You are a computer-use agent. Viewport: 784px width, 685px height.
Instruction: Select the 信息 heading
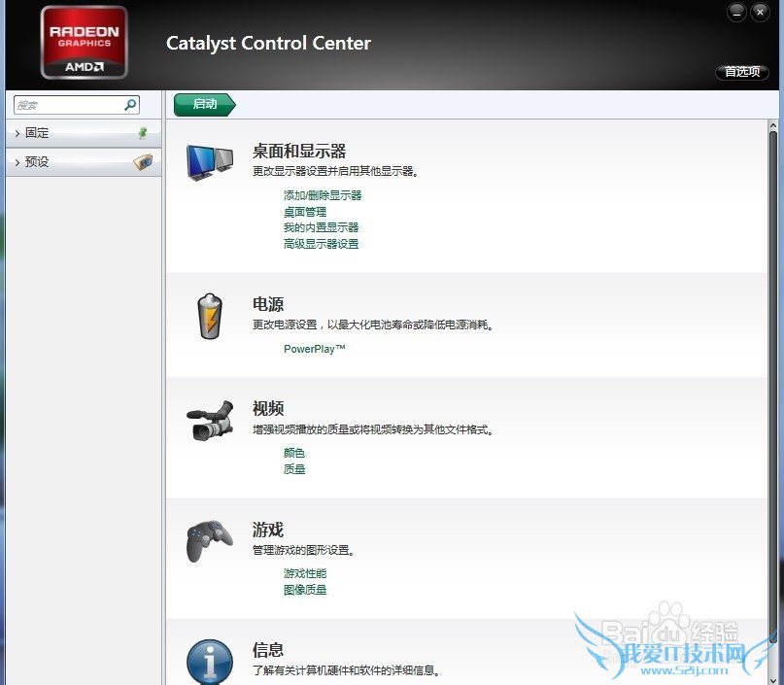tap(268, 649)
